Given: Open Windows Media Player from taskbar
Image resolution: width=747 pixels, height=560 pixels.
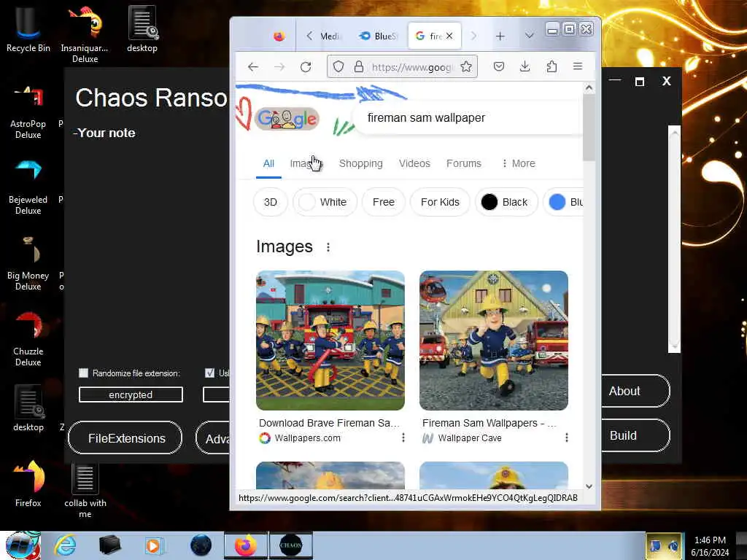Looking at the screenshot, I should pos(153,545).
